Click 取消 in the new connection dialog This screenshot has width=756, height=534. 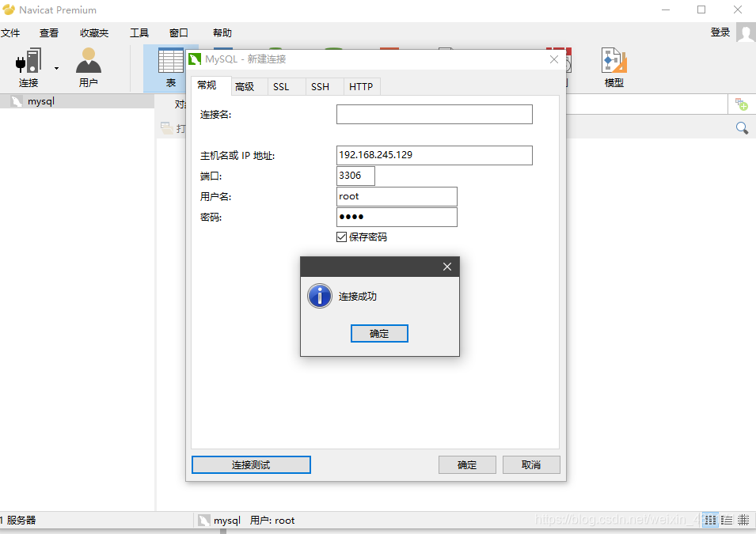(531, 465)
